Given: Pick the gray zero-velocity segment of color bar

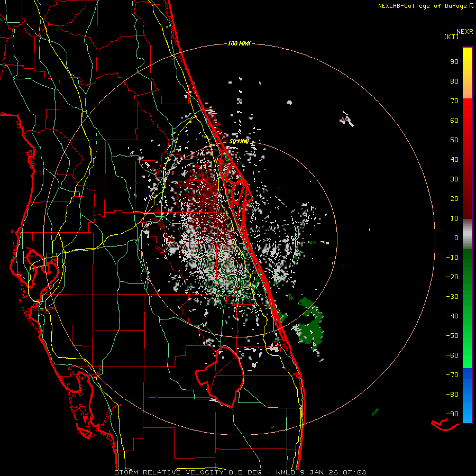Looking at the screenshot, I should click(467, 234).
